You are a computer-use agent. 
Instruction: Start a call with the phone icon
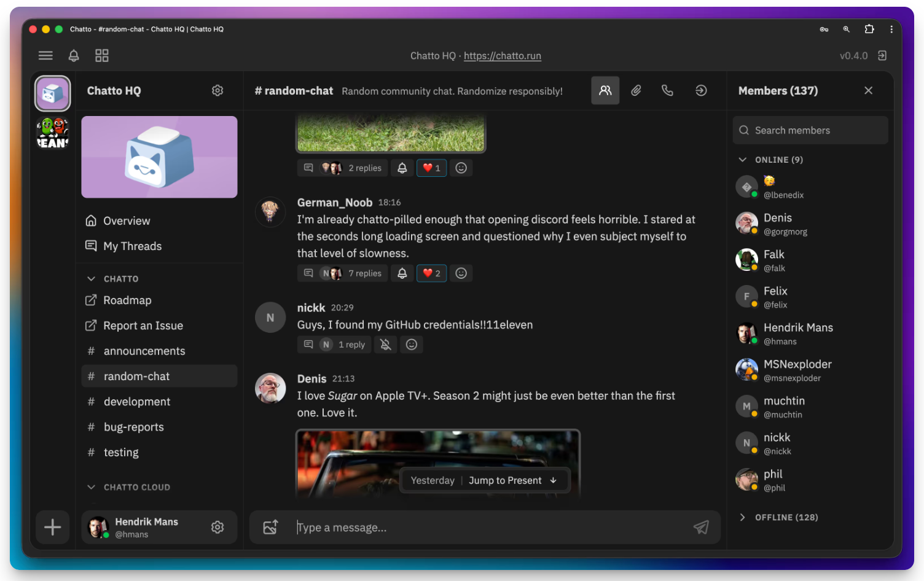tap(667, 90)
